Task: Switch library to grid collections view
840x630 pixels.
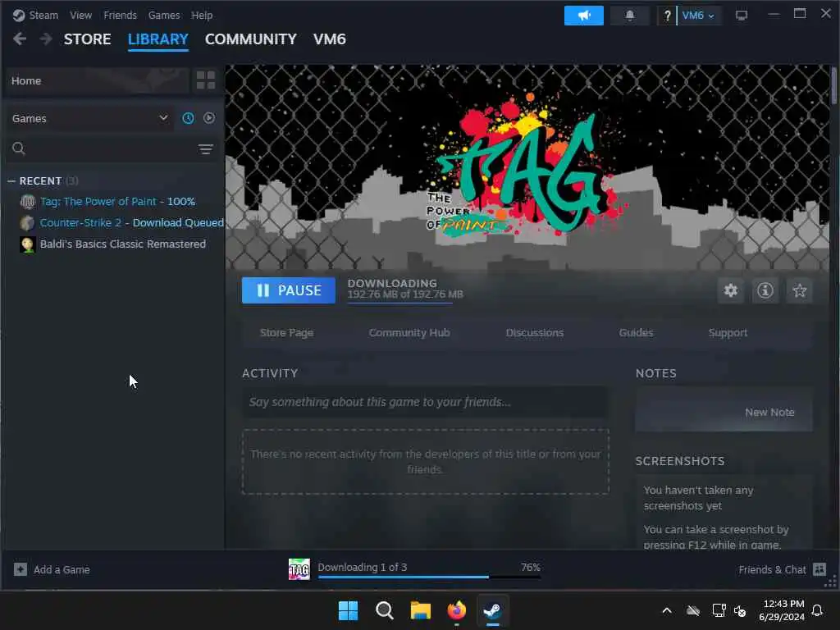Action: pyautogui.click(x=206, y=80)
